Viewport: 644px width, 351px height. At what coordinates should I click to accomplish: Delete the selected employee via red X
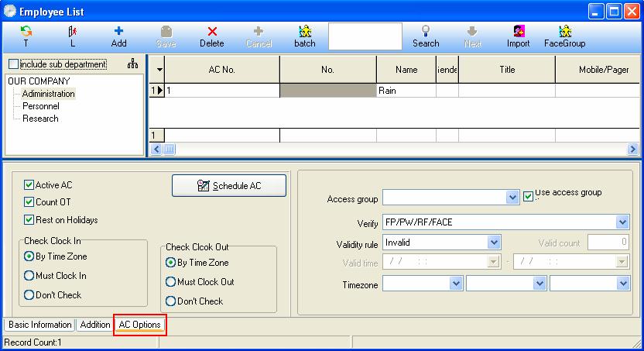[212, 32]
